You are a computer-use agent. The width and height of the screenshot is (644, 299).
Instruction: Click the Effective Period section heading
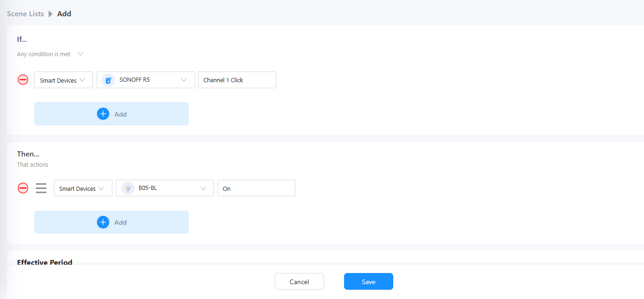[45, 262]
